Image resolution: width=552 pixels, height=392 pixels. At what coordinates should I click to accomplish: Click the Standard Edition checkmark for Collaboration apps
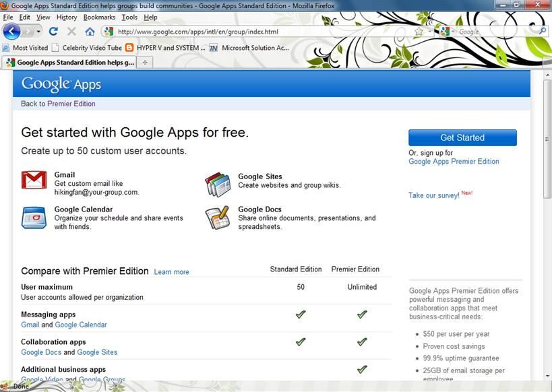point(301,341)
